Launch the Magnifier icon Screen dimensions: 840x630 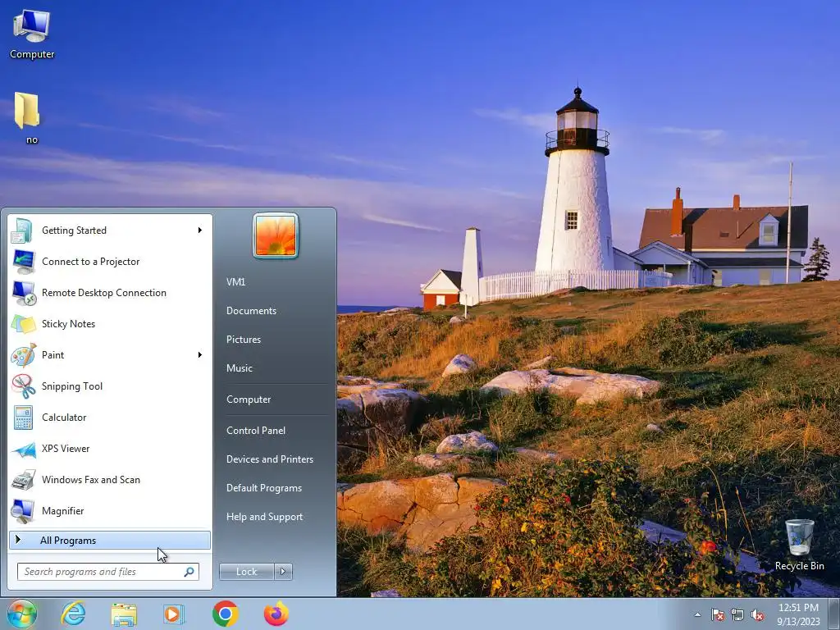pos(23,511)
